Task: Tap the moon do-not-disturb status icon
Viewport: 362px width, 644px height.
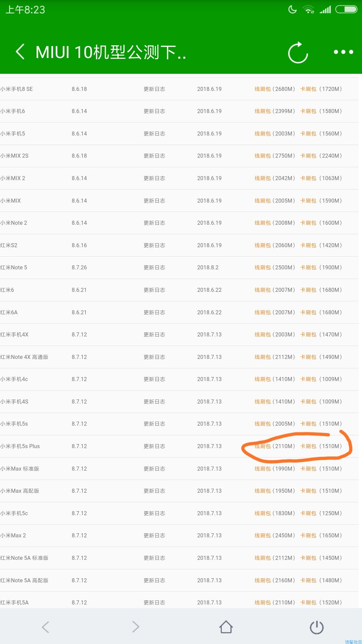Action: (292, 9)
